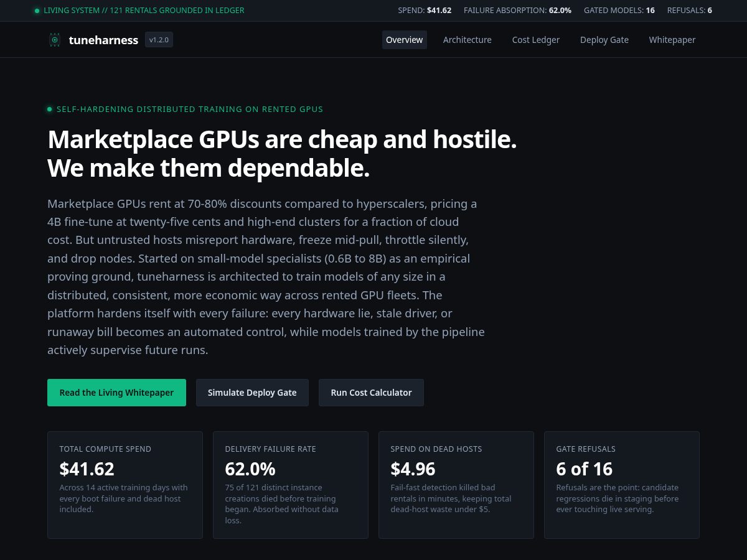Click the green status dot in top bar

37,11
